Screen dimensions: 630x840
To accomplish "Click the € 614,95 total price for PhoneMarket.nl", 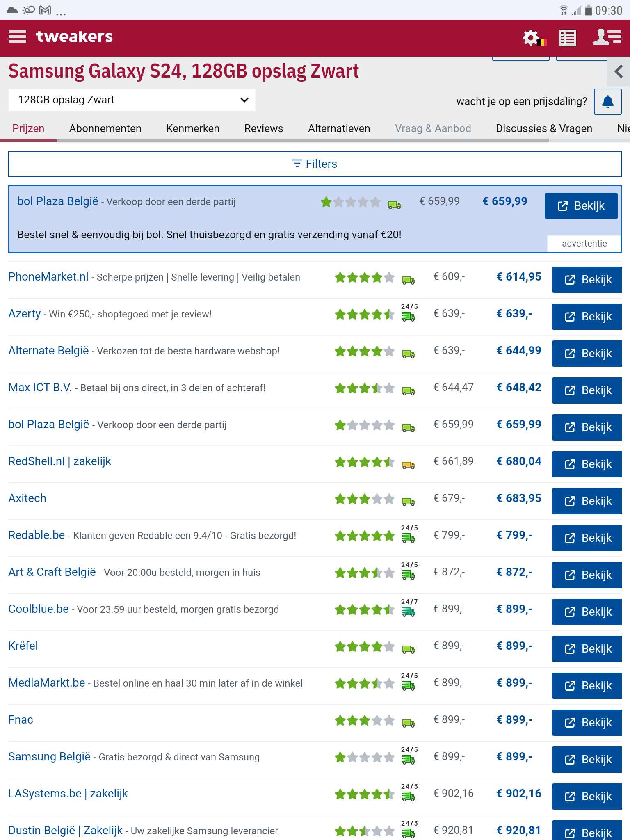I will (x=518, y=277).
